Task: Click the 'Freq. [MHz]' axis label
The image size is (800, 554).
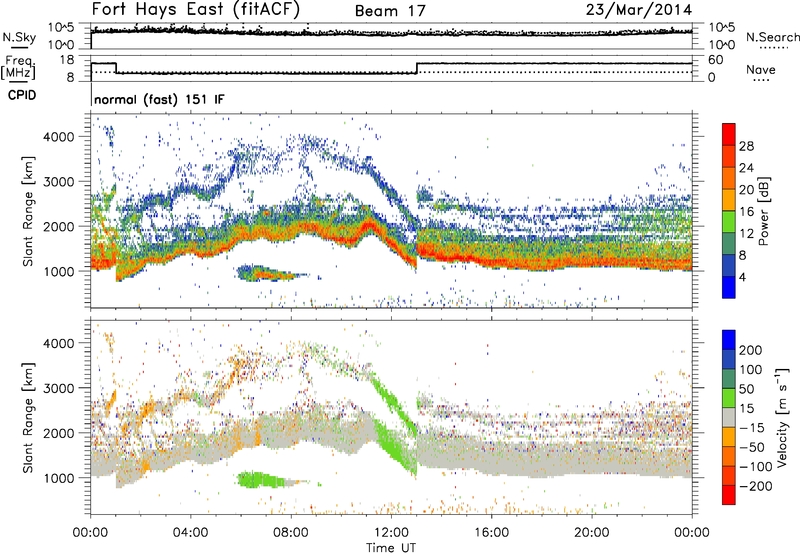Action: [x=18, y=67]
